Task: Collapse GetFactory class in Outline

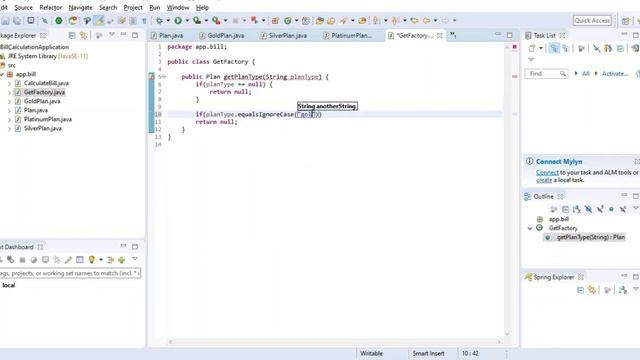Action: 530,228
